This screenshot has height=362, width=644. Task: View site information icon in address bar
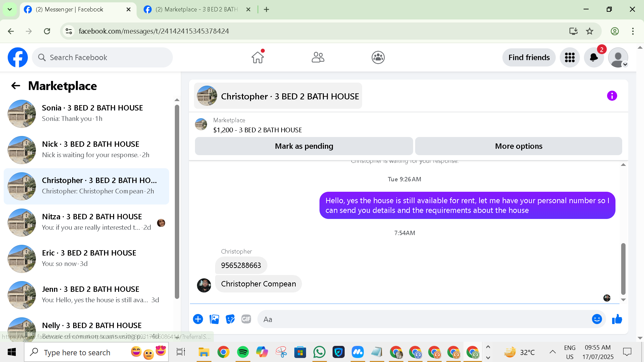69,31
